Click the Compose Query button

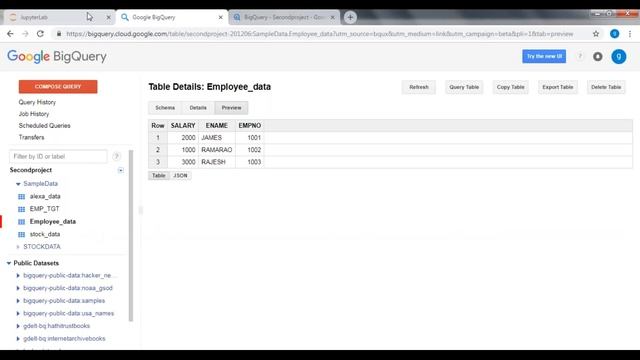(x=58, y=87)
